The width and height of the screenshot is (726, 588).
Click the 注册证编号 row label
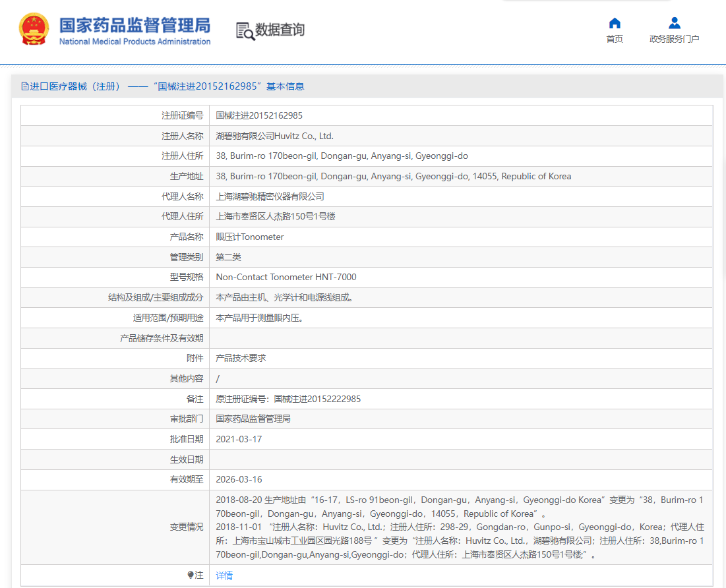click(x=183, y=116)
